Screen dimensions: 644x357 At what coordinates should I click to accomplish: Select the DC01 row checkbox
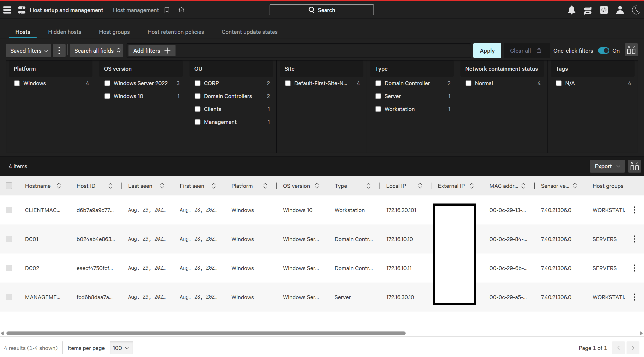(9, 239)
